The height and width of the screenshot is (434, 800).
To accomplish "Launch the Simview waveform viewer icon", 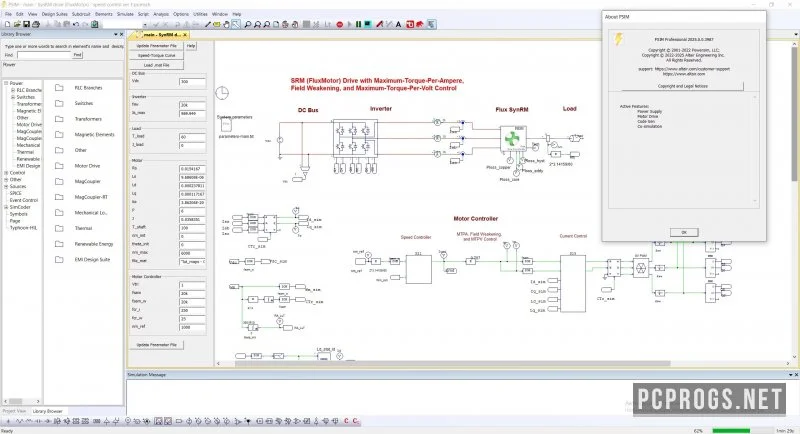I will 367,24.
